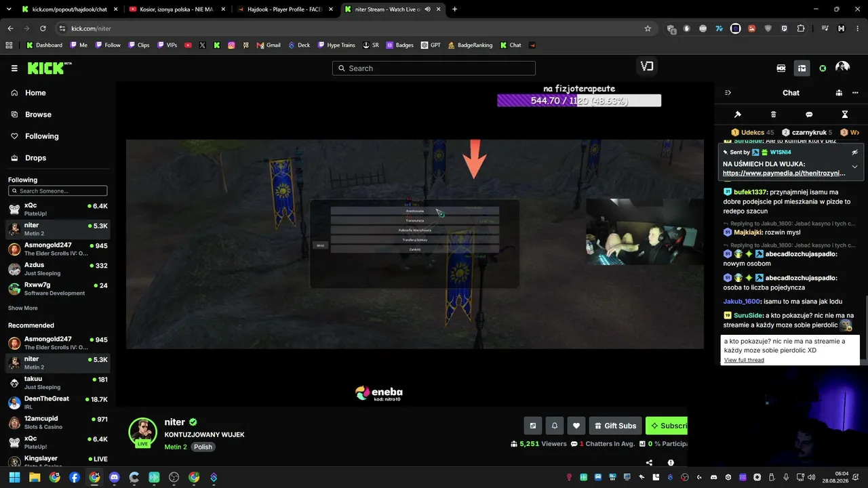
Task: Open the Windows Start menu
Action: tap(14, 477)
